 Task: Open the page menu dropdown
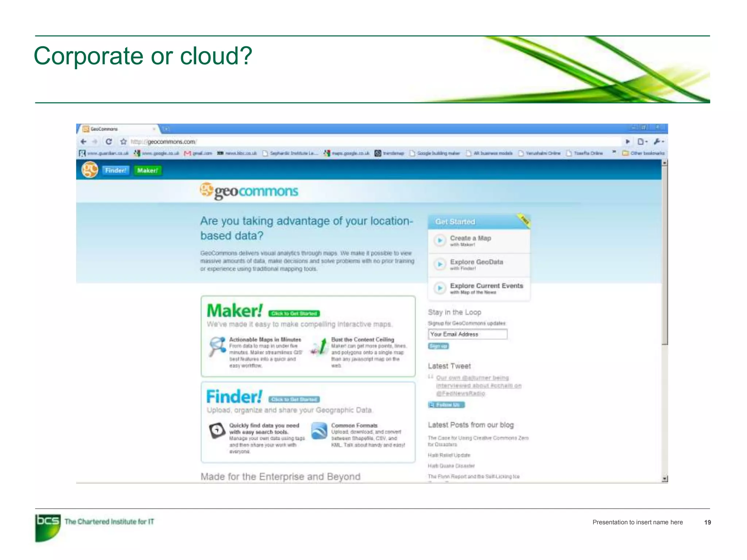[x=642, y=141]
